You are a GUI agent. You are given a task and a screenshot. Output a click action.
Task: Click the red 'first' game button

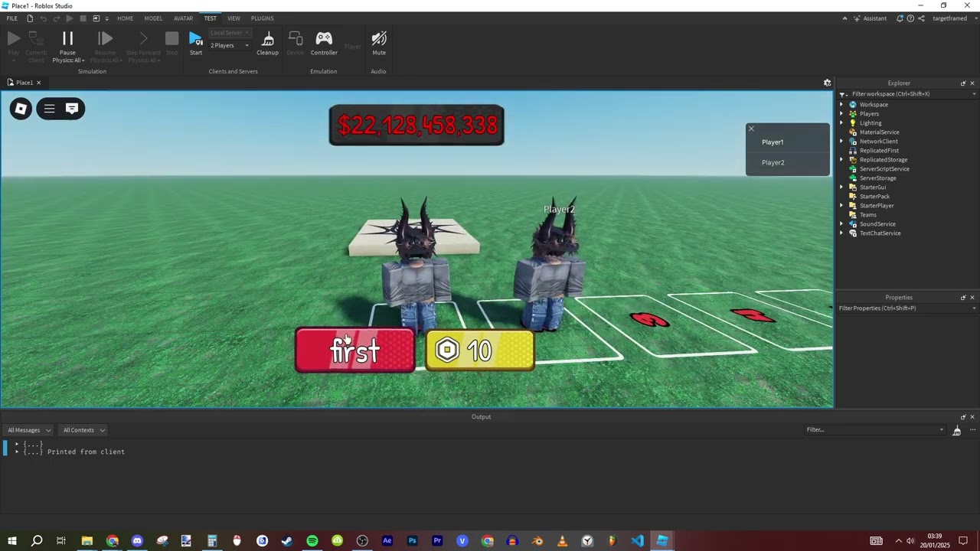(355, 350)
